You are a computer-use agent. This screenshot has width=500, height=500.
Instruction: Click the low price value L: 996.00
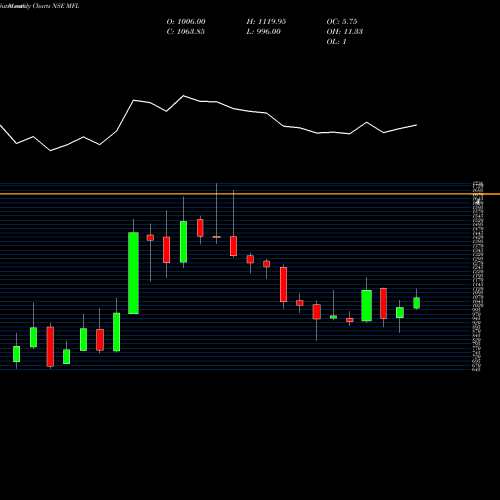pos(264,32)
